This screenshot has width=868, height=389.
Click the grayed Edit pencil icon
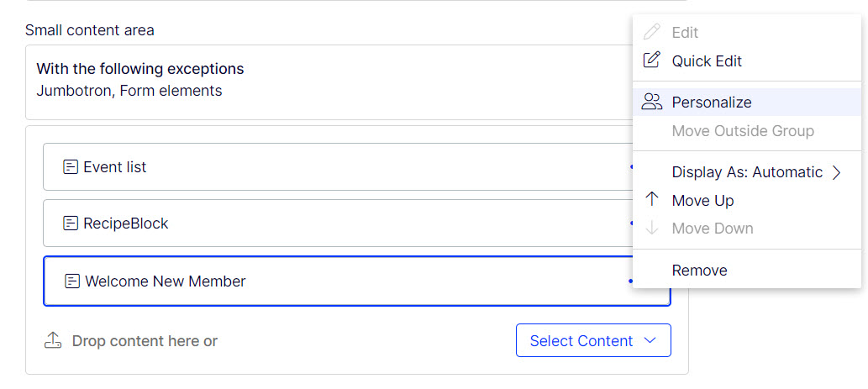[x=651, y=32]
